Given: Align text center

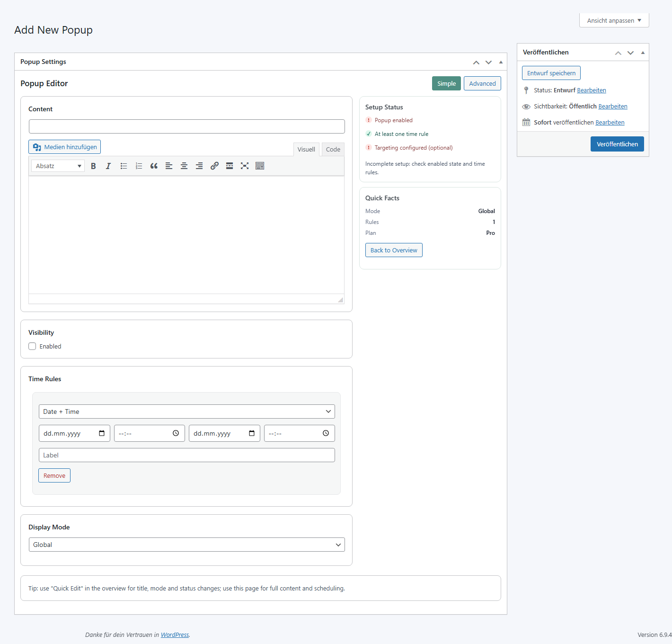Looking at the screenshot, I should [184, 166].
